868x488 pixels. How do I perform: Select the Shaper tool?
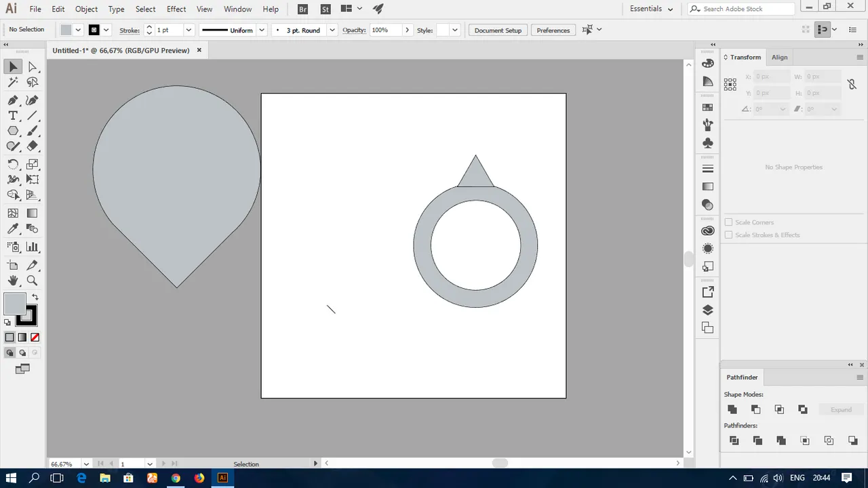pyautogui.click(x=13, y=146)
